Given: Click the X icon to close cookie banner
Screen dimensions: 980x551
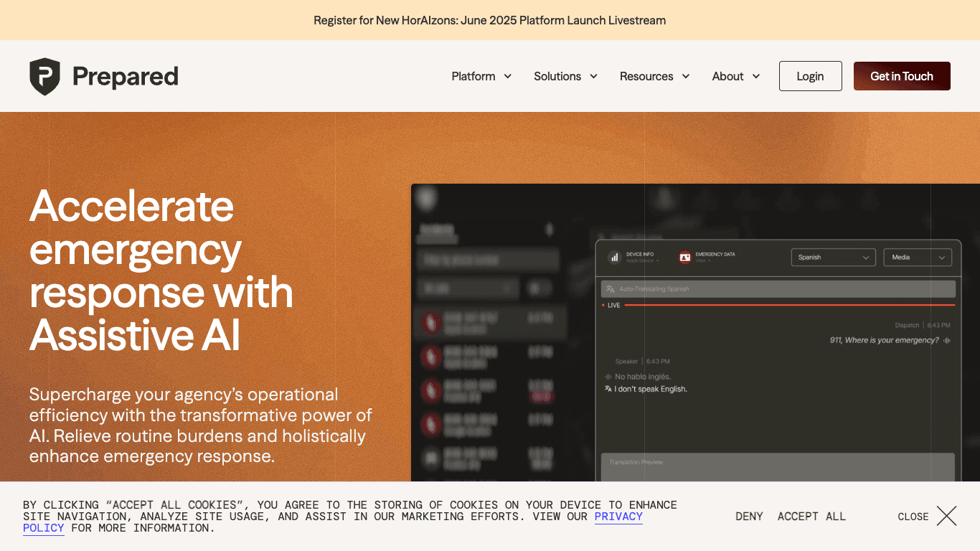Looking at the screenshot, I should pos(946,516).
